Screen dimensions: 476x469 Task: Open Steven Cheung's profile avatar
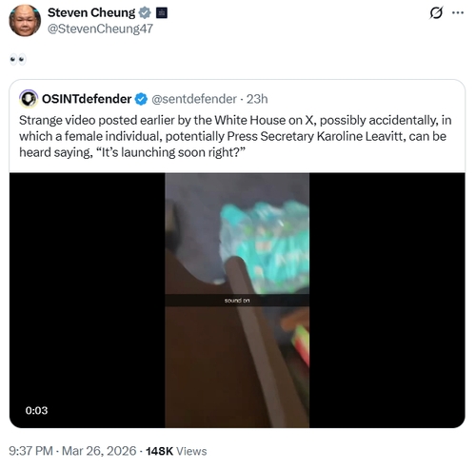click(25, 21)
